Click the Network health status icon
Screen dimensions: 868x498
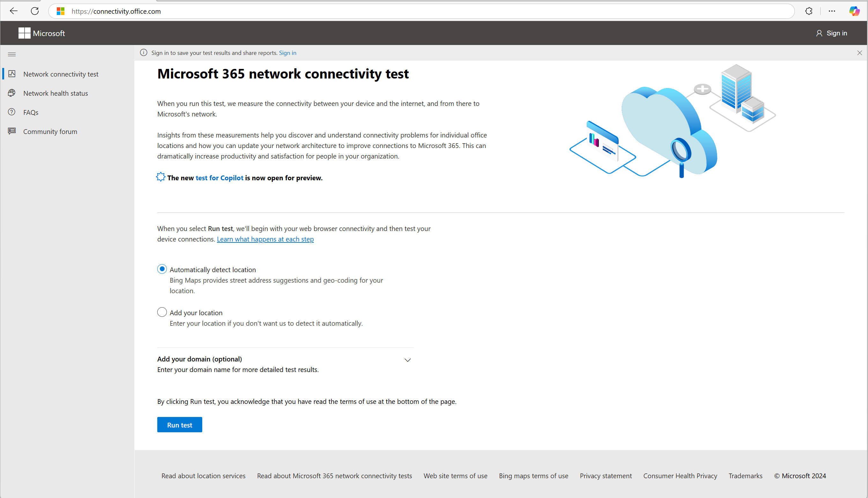click(12, 93)
